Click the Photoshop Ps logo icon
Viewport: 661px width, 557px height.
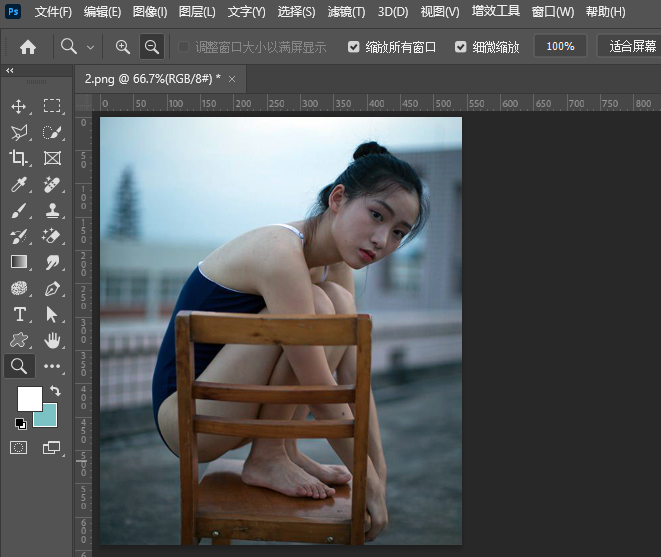click(13, 11)
